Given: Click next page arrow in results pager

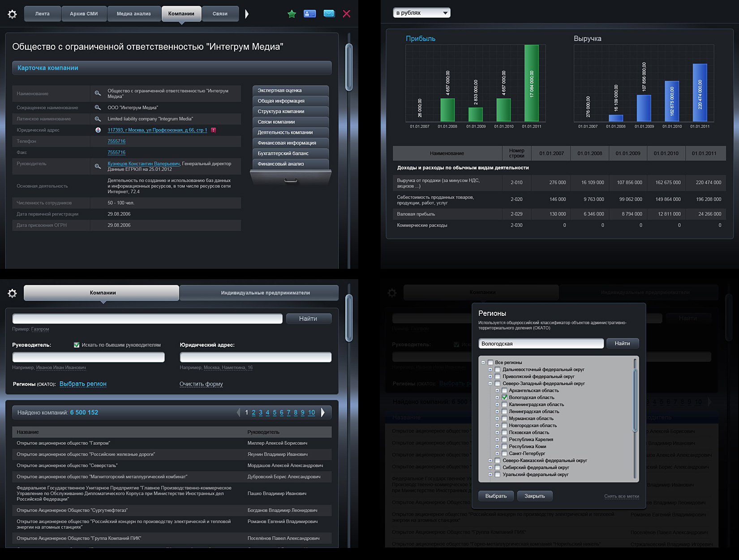Looking at the screenshot, I should (322, 413).
